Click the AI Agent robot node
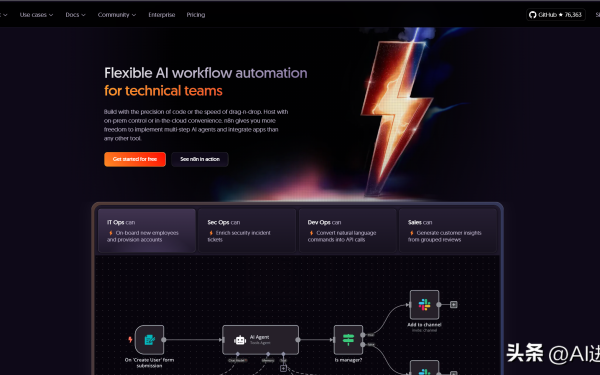Screen dimensions: 600x375 [261, 340]
